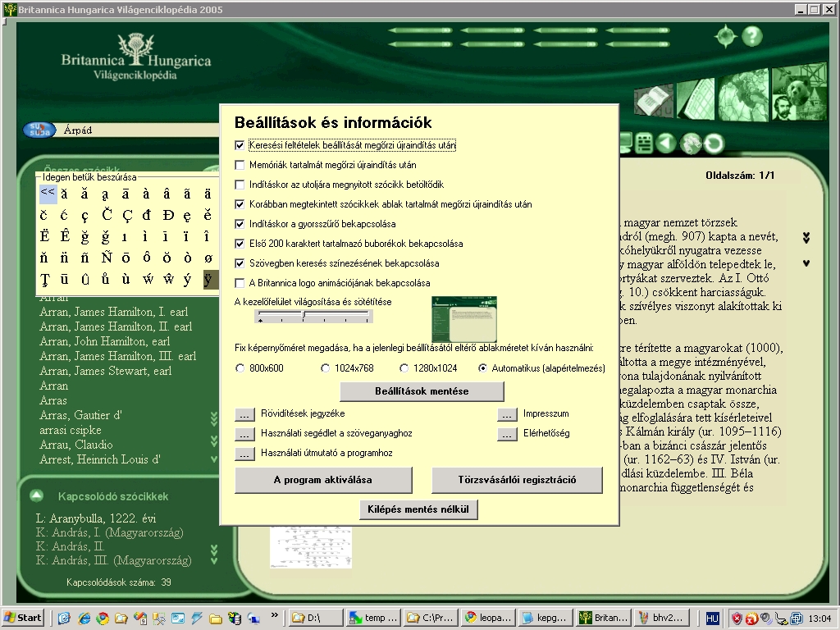840x630 pixels.
Task: Open the panda and portrait media gallery
Action: tap(799, 92)
